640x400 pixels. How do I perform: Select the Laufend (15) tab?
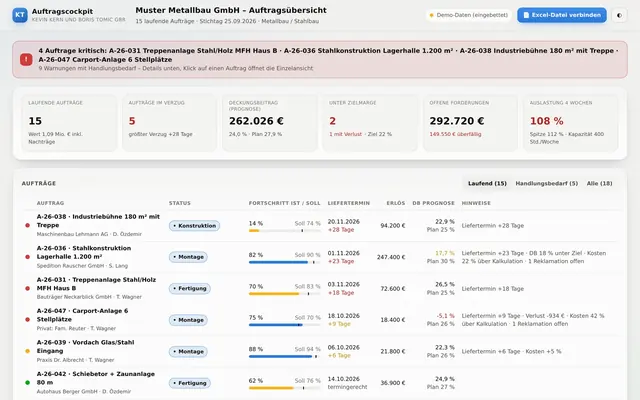click(487, 184)
